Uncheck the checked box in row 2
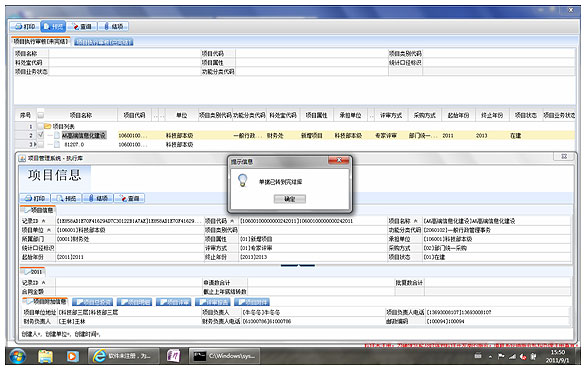This screenshot has width=586, height=370. point(40,135)
